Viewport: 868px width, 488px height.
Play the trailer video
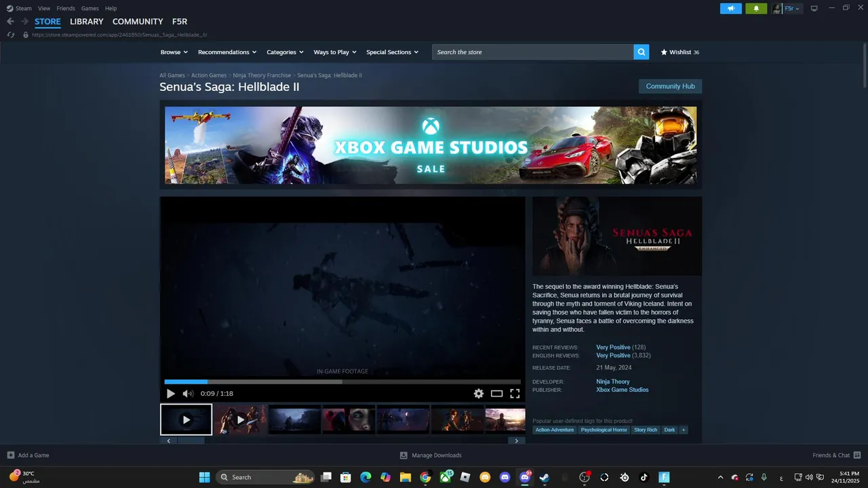coord(170,394)
